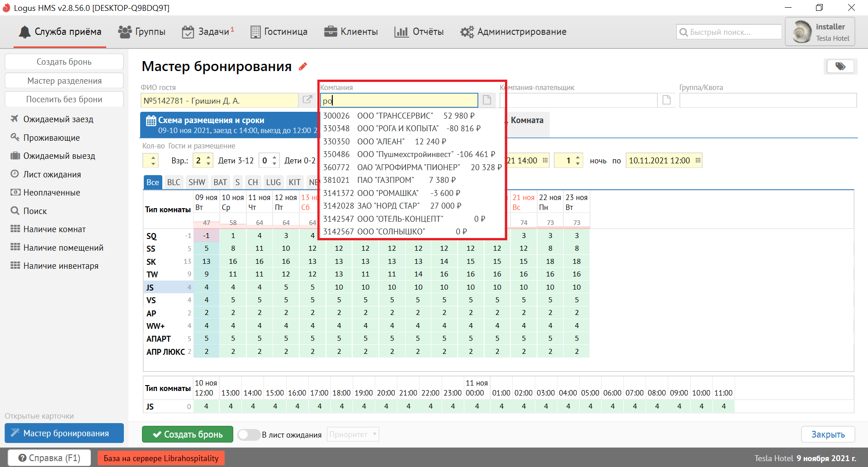Open the Отчёты menu
The width and height of the screenshot is (868, 467).
pyautogui.click(x=419, y=32)
